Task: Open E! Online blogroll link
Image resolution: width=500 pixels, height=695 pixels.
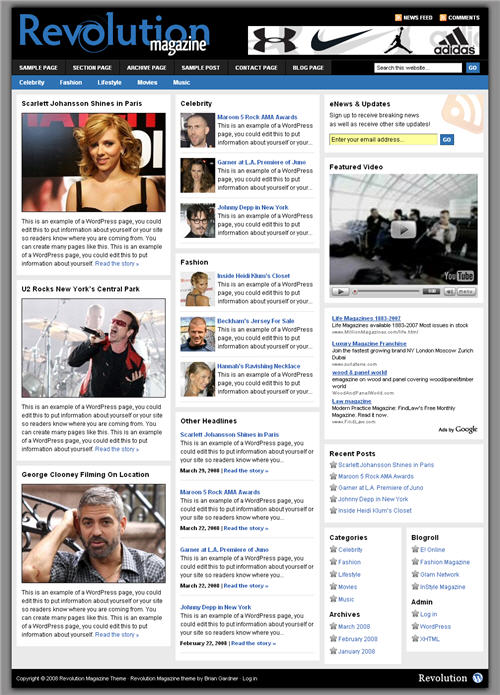Action: coord(432,550)
